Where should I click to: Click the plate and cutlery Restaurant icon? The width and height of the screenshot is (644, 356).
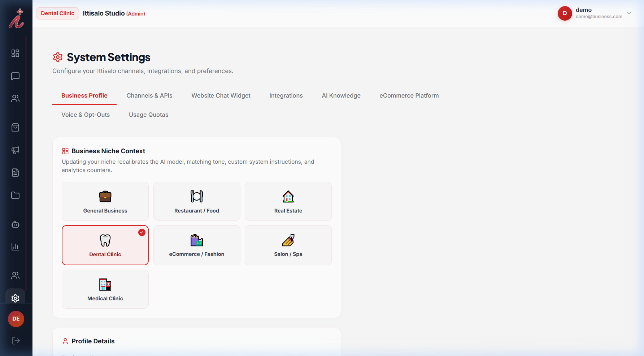coord(197,196)
